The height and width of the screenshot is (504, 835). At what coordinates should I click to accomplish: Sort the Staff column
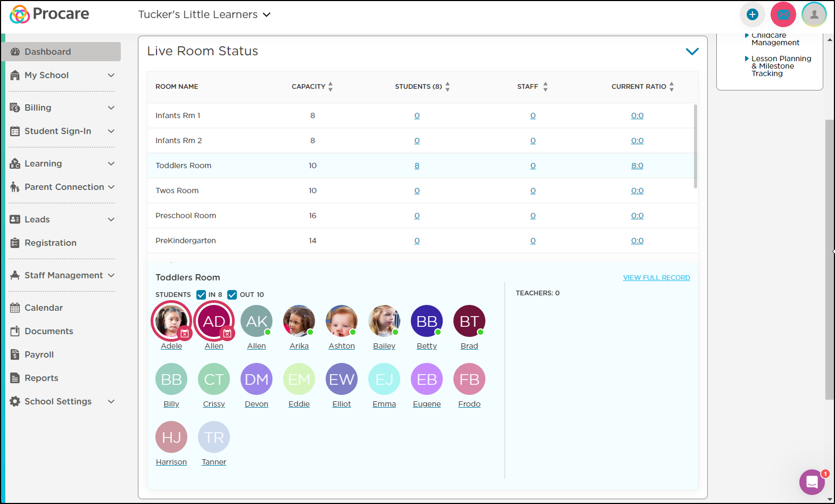tap(545, 86)
